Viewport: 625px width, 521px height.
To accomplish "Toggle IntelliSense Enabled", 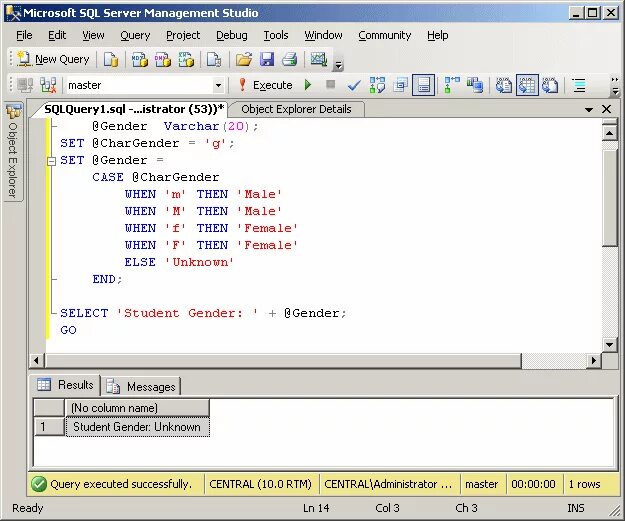I will point(423,85).
